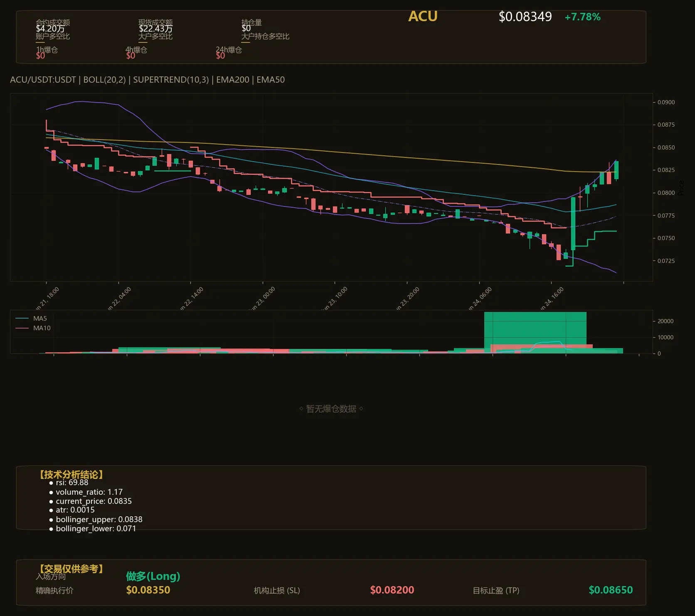Click the 0.0775 price axis label

point(666,216)
